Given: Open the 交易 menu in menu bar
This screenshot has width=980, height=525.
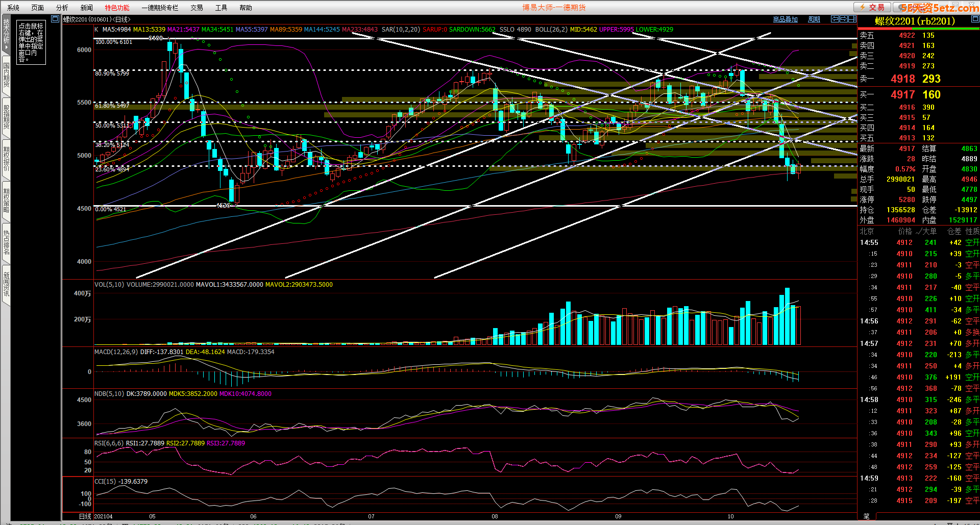Looking at the screenshot, I should point(197,8).
